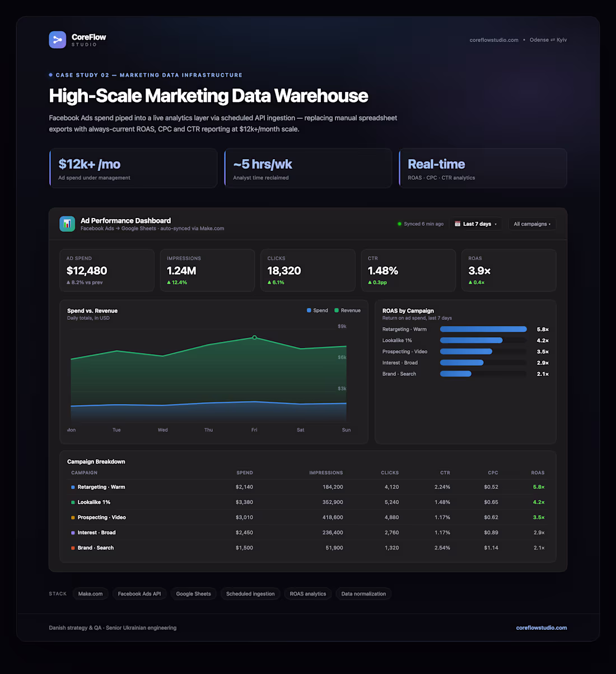The image size is (616, 674).
Task: Click the Make.com stack tag
Action: pyautogui.click(x=90, y=594)
